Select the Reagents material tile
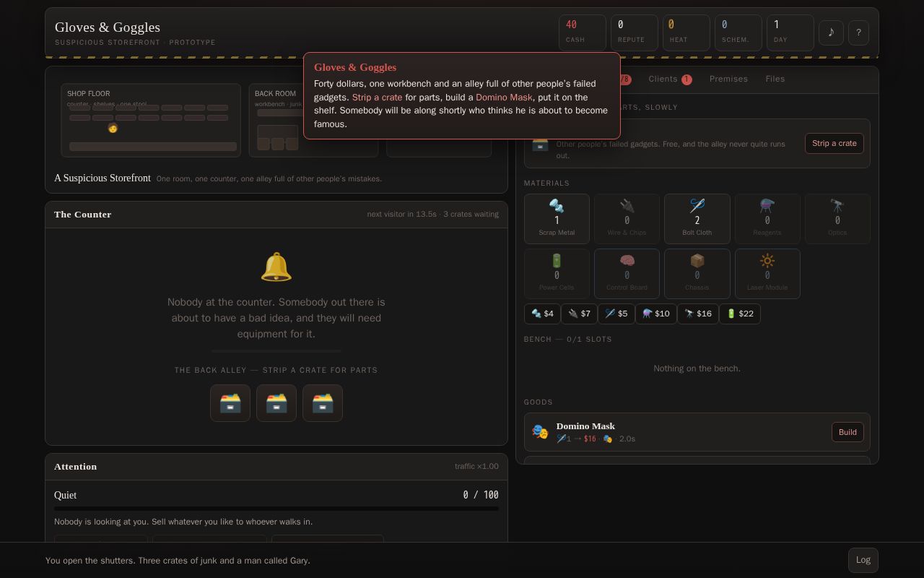The width and height of the screenshot is (924, 578). (x=767, y=219)
